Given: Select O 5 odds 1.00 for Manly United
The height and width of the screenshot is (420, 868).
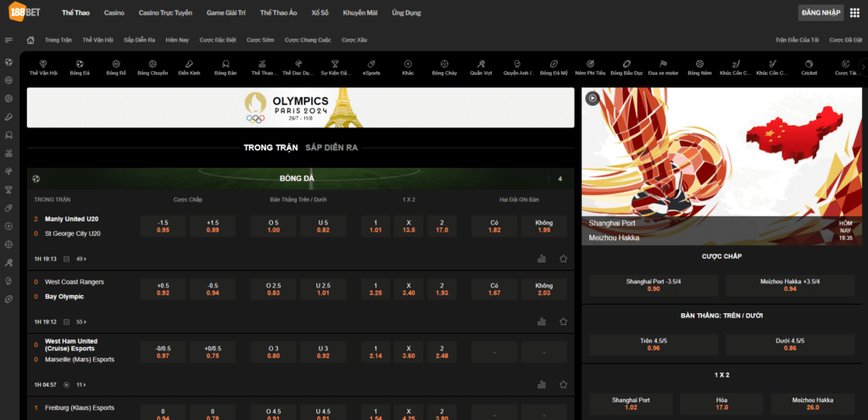Looking at the screenshot, I should pyautogui.click(x=274, y=226).
